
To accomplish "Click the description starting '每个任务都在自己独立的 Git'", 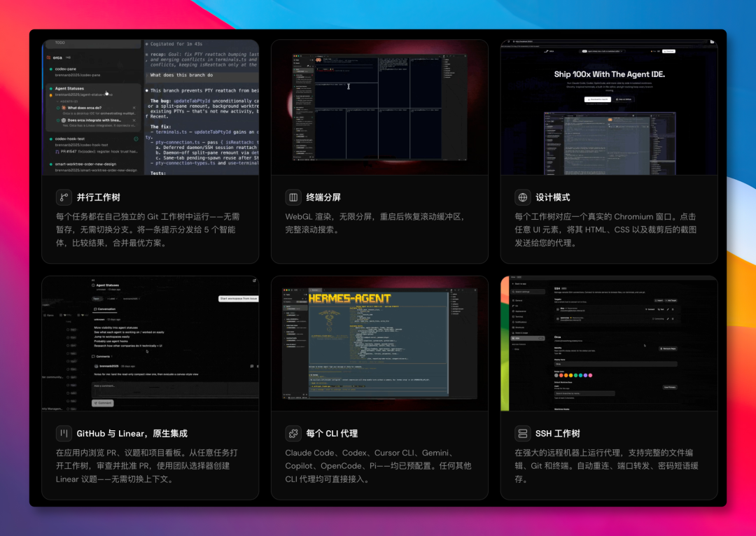I will coord(148,230).
